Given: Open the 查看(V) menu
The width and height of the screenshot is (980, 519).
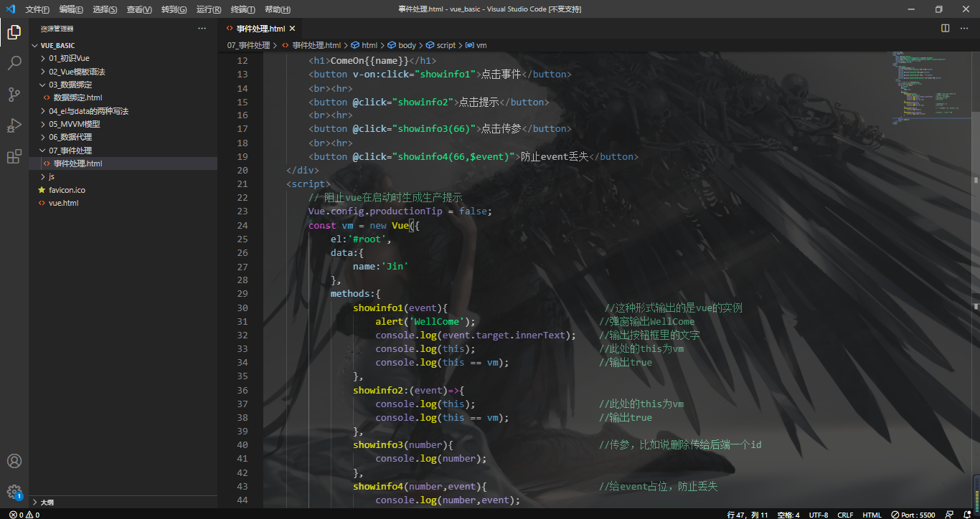Looking at the screenshot, I should [x=139, y=9].
